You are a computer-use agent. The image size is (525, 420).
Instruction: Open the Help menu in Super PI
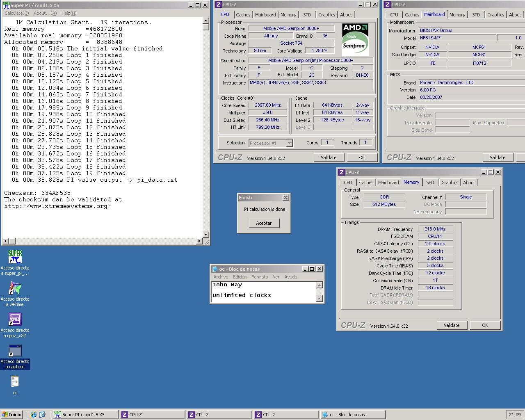click(x=69, y=13)
